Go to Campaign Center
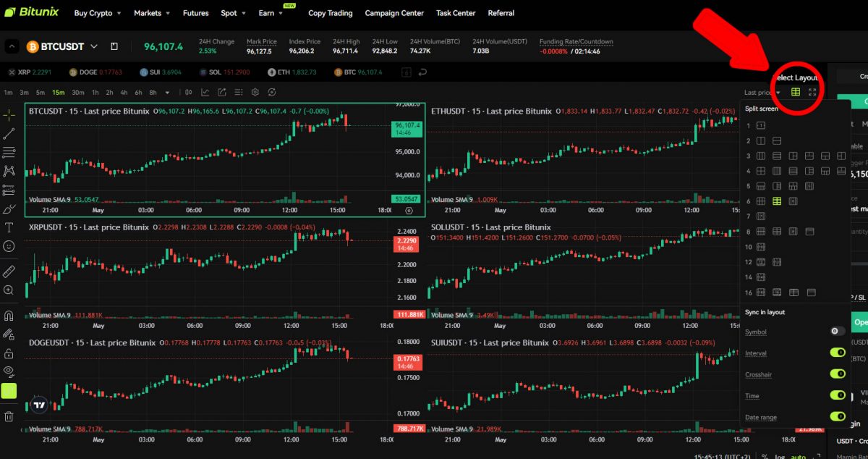The height and width of the screenshot is (459, 868). (394, 13)
